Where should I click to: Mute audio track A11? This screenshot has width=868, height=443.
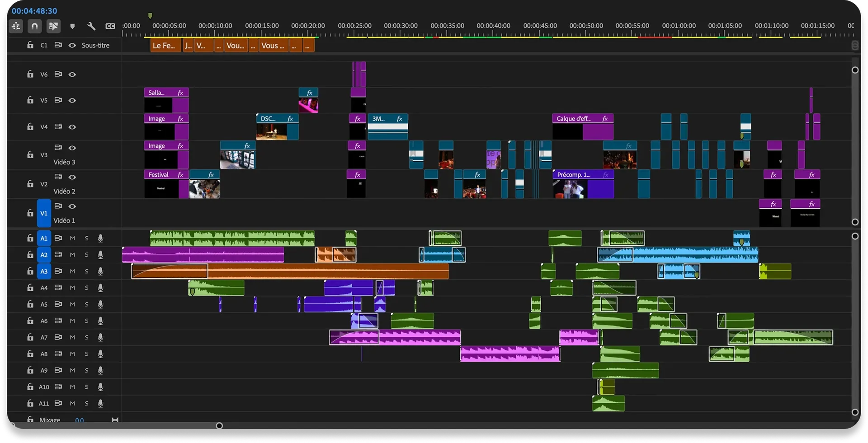pyautogui.click(x=72, y=403)
